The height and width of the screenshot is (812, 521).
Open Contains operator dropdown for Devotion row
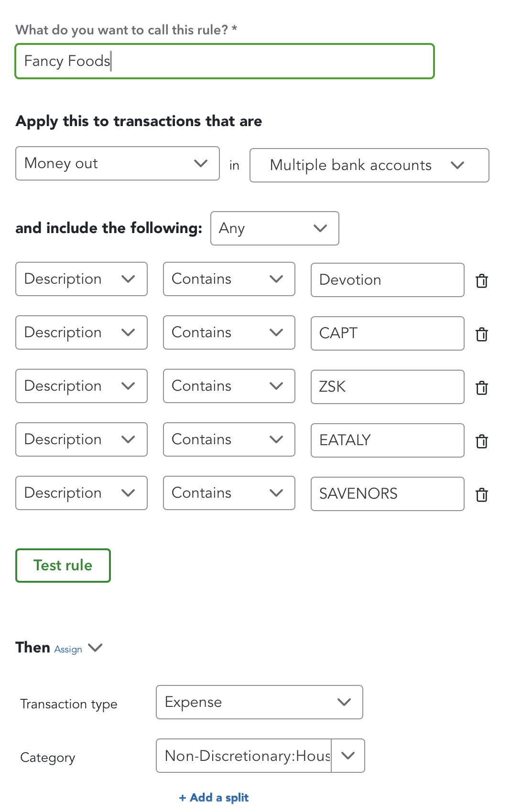[x=229, y=279]
